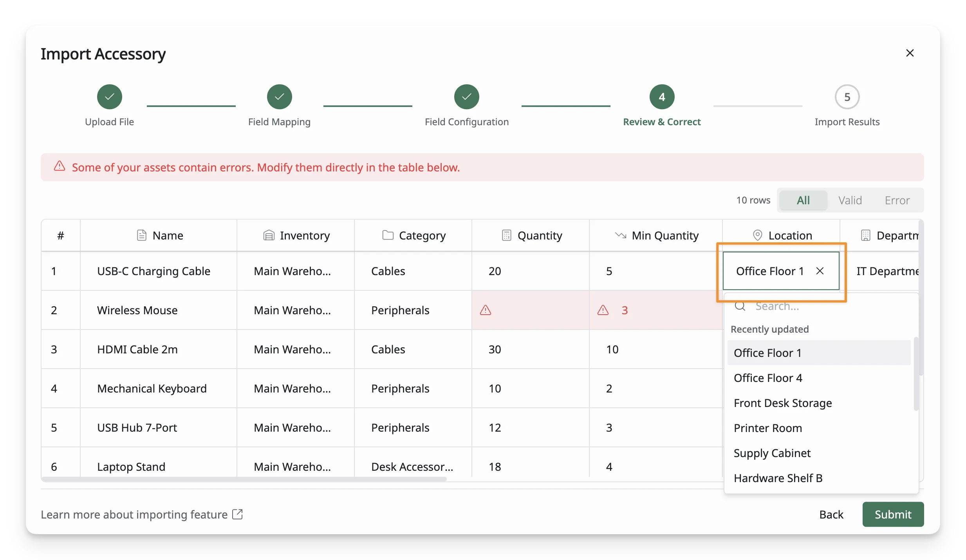The image size is (966, 560).
Task: Click the table's horizontal scrollbar
Action: coord(244,479)
